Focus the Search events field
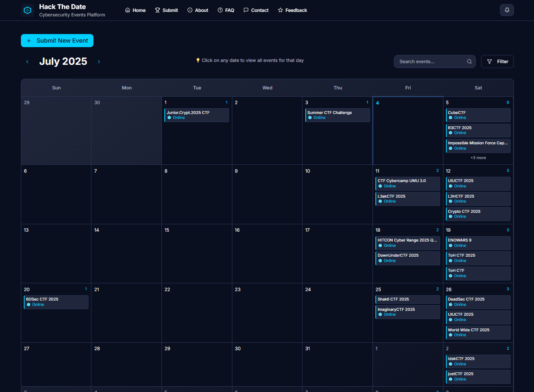 pos(434,62)
